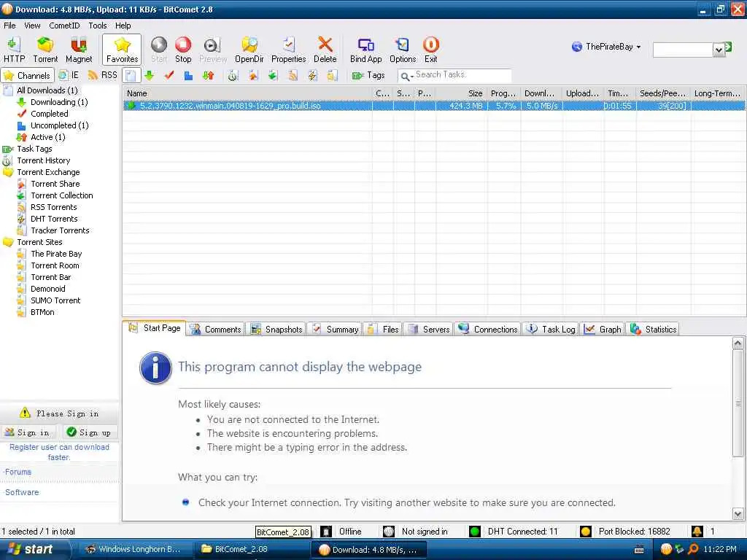Click the Exit toolbar icon

click(x=430, y=50)
